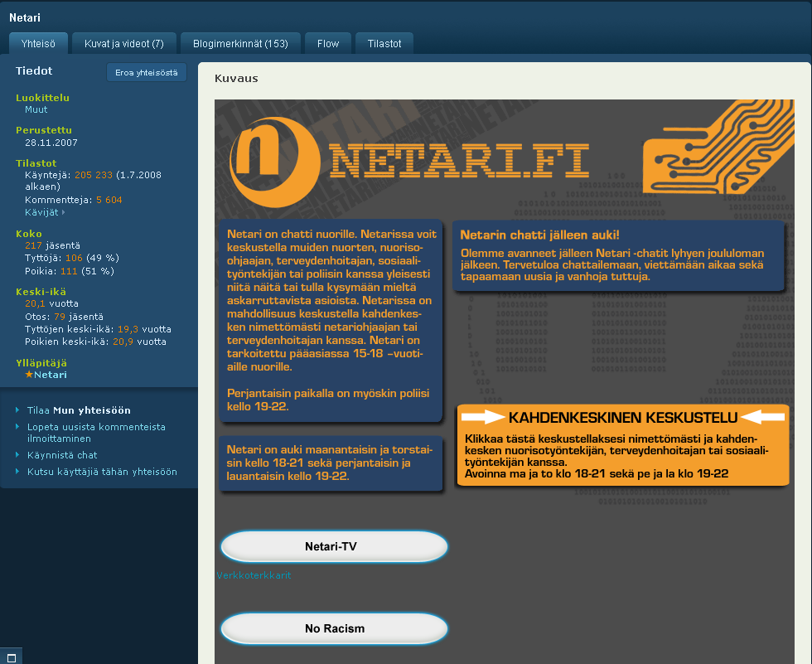This screenshot has width=812, height=664.
Task: Launch Käynnistä chat
Action: pyautogui.click(x=62, y=455)
